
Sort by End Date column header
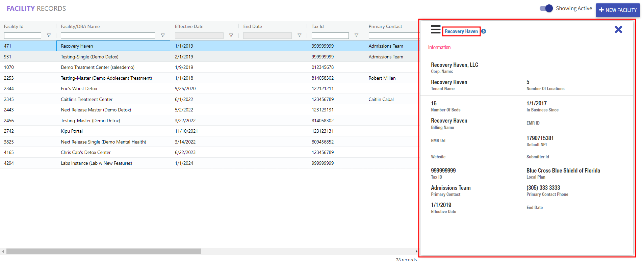(x=253, y=26)
